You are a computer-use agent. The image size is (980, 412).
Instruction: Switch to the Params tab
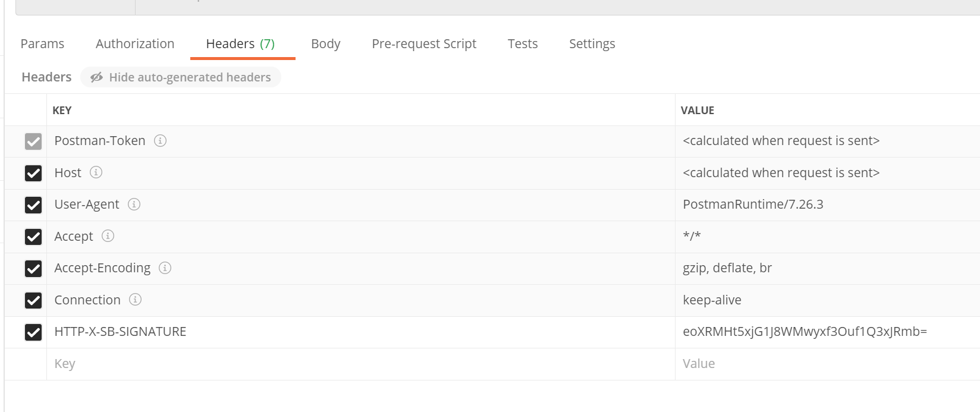point(42,44)
